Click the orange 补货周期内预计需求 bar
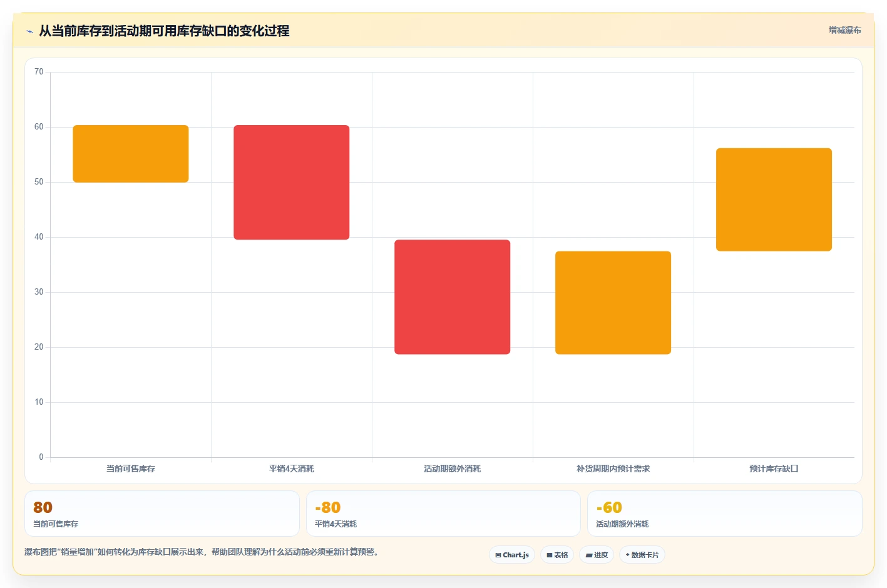Viewport: 887px width, 588px height. [x=613, y=303]
